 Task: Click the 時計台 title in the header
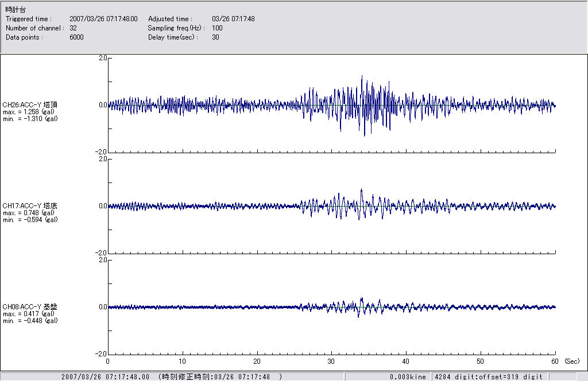coord(16,10)
